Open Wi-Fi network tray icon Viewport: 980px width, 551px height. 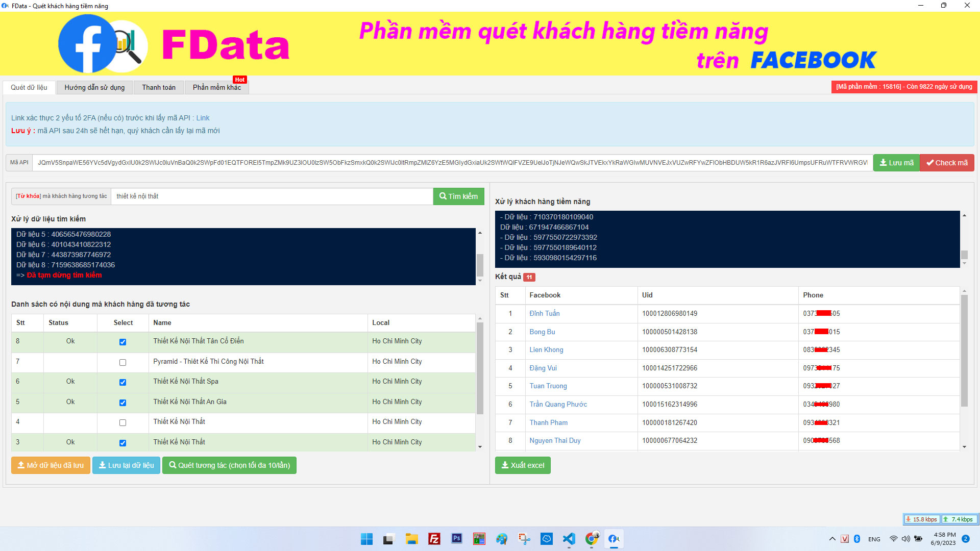893,539
